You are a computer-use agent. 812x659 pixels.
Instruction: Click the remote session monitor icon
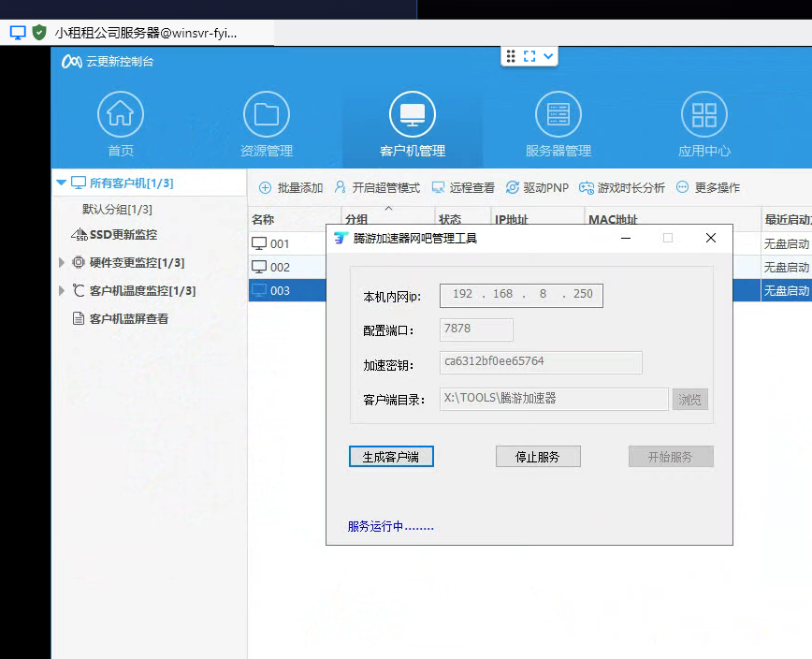(18, 33)
